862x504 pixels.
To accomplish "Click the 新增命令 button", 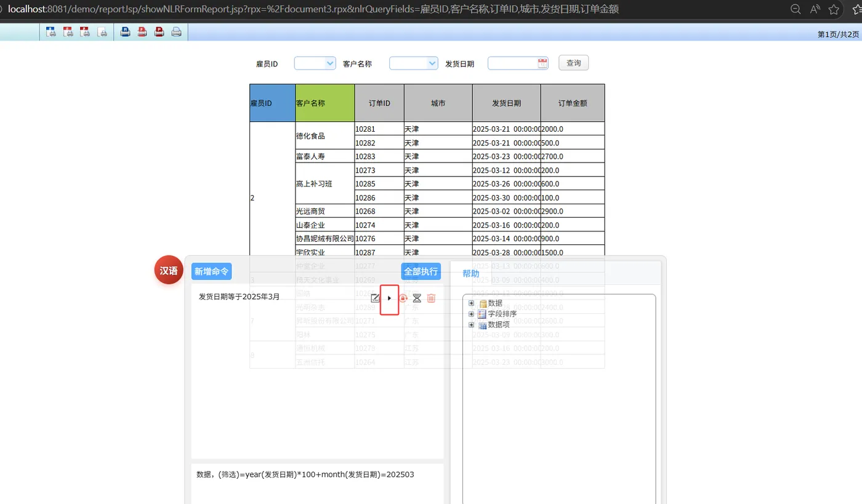I will coord(212,271).
